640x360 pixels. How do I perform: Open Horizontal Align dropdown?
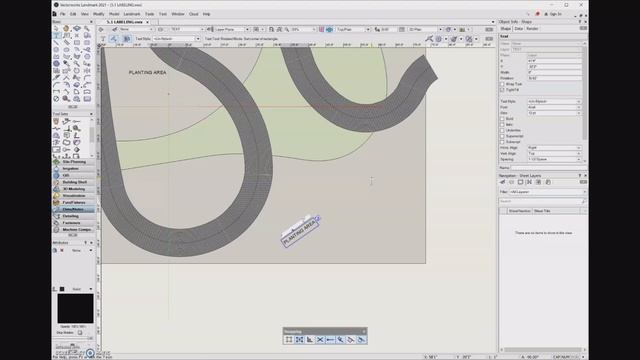click(554, 148)
